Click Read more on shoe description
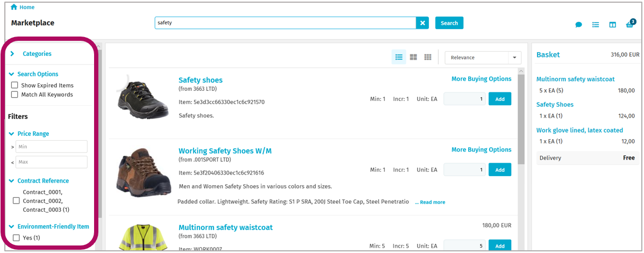 [x=430, y=202]
